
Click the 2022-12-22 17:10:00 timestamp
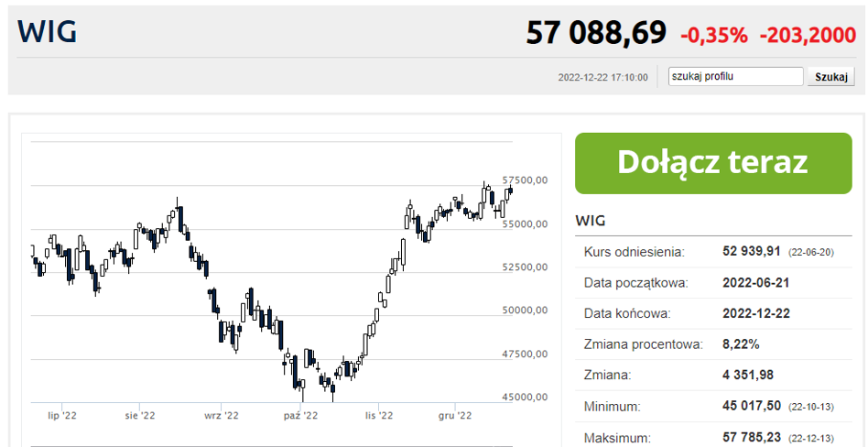pyautogui.click(x=602, y=77)
